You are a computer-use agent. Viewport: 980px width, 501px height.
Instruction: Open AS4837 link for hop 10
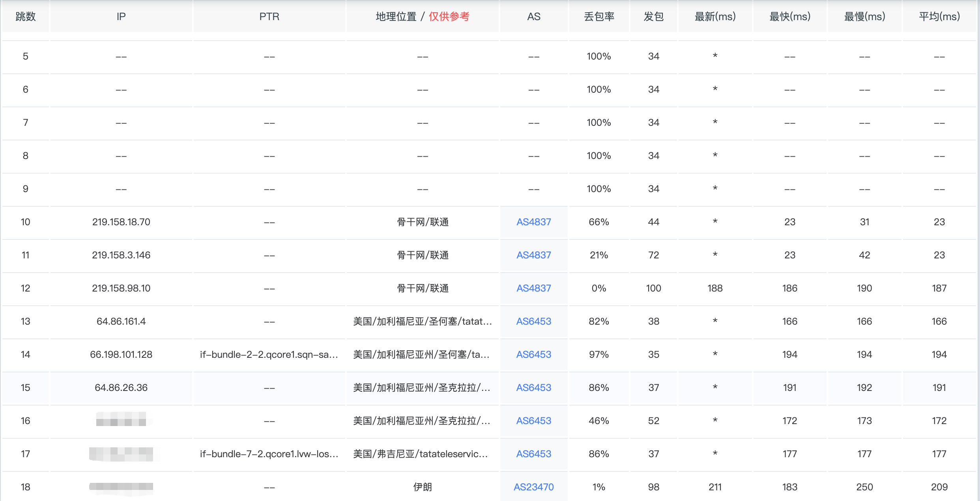click(x=533, y=222)
